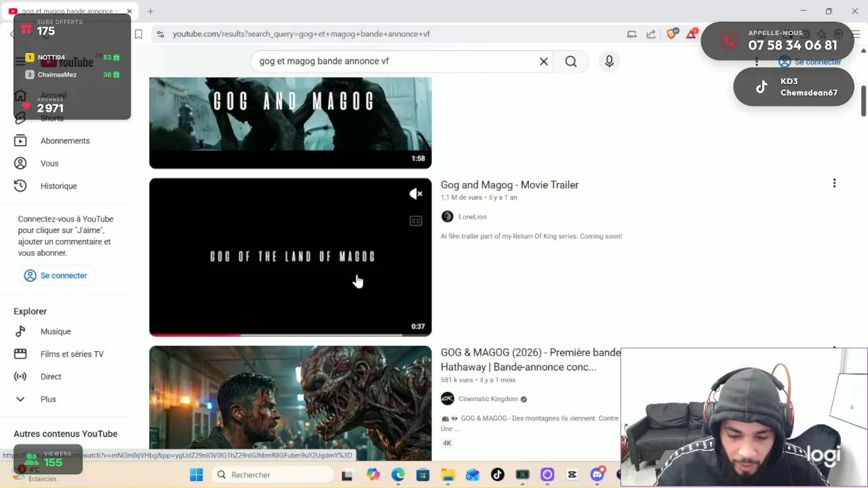Close the gog et magog browser tab
Screen dimensions: 868x488
click(x=129, y=12)
